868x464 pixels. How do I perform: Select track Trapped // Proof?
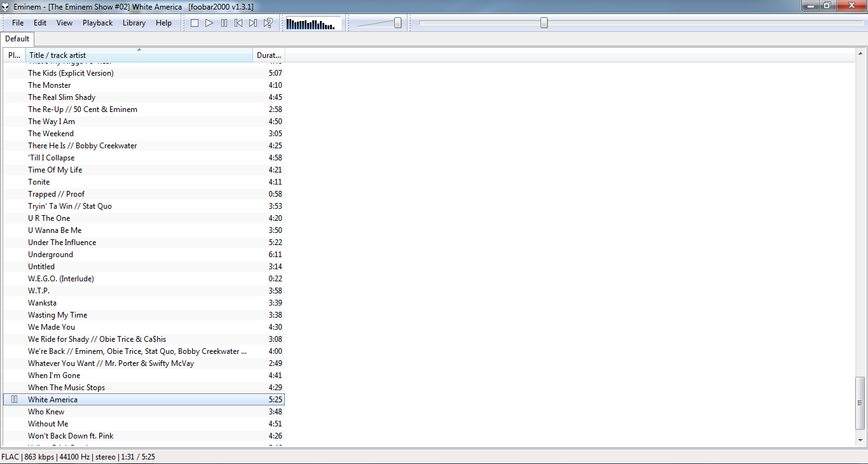[144, 194]
